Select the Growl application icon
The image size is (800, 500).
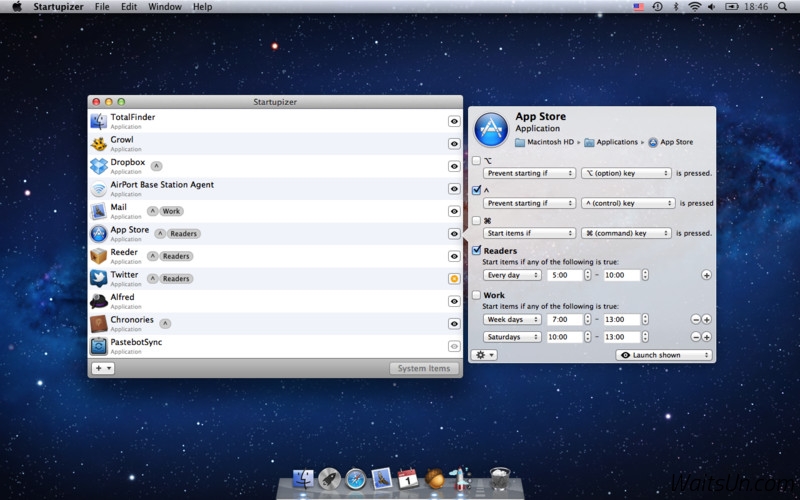pos(99,144)
